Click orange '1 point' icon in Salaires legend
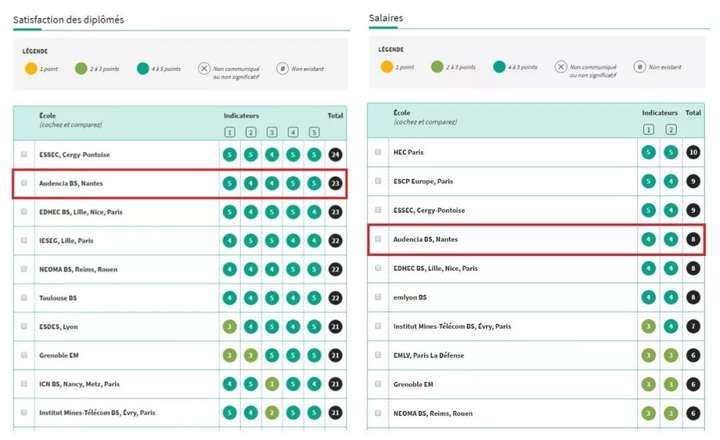The width and height of the screenshot is (720, 440). pos(387,67)
